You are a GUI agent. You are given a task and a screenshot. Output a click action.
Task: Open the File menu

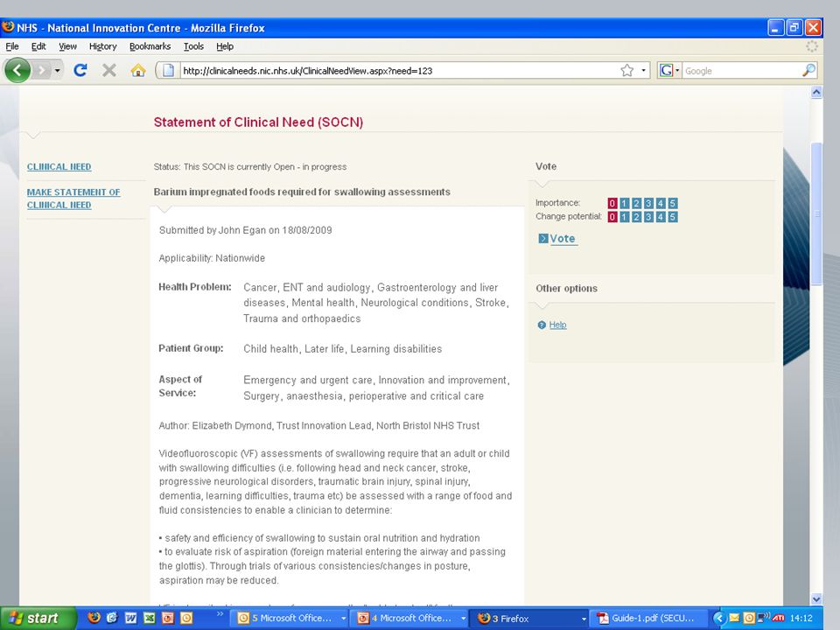[x=11, y=46]
